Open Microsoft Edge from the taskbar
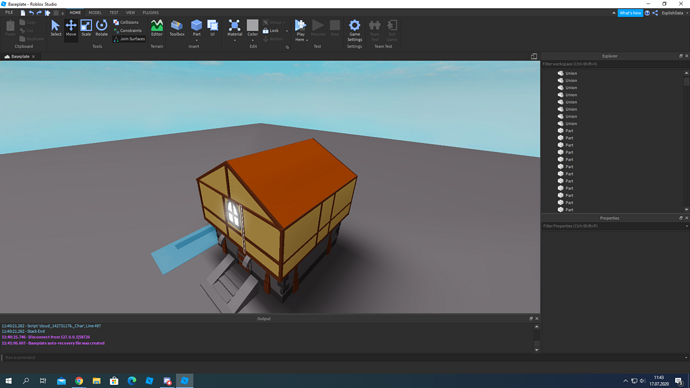 (x=132, y=381)
